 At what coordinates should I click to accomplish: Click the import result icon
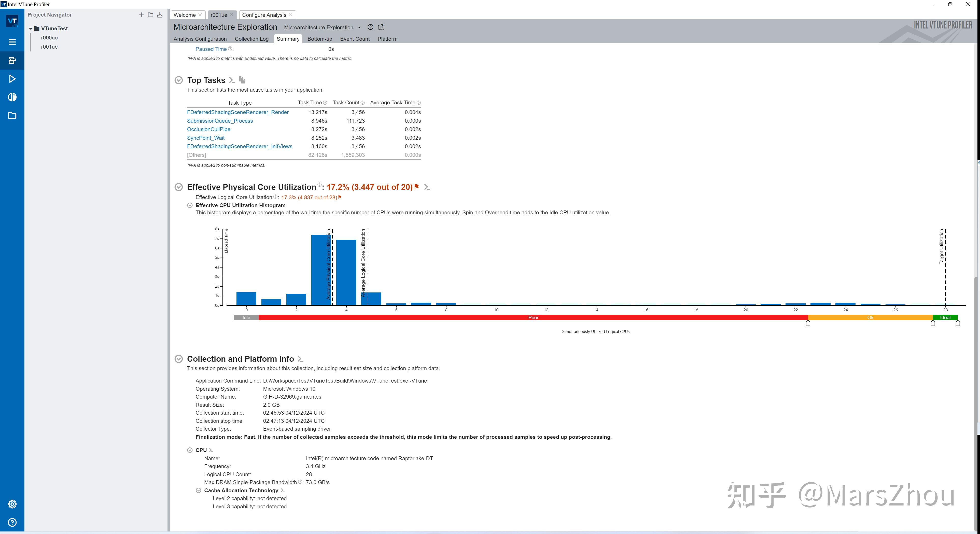(x=160, y=15)
